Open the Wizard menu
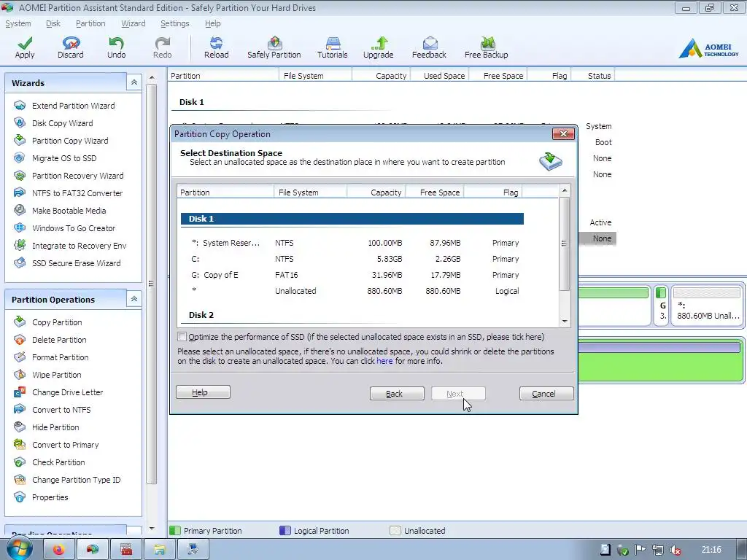Image resolution: width=747 pixels, height=560 pixels. 133,23
